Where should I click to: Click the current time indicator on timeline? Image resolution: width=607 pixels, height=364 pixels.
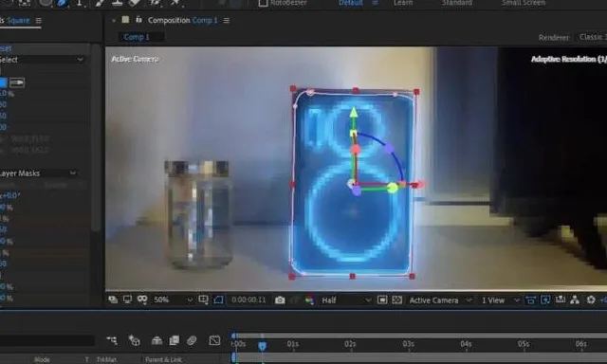pyautogui.click(x=262, y=345)
